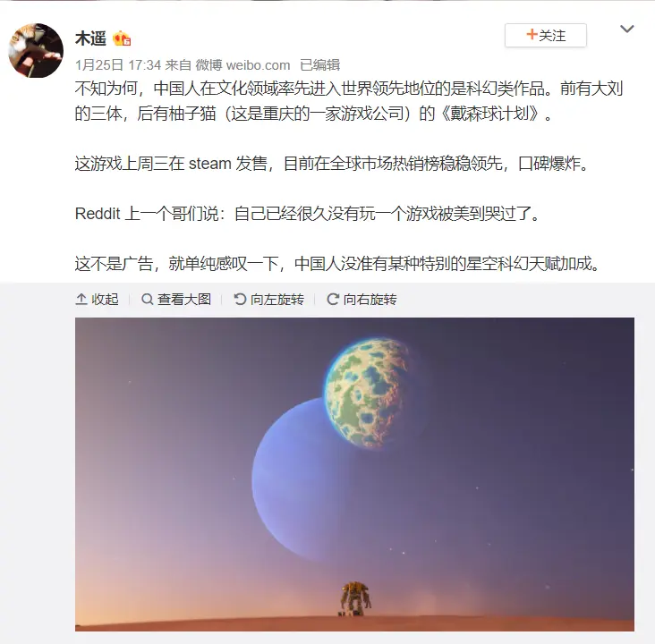Click the 收起 text label

click(x=105, y=300)
